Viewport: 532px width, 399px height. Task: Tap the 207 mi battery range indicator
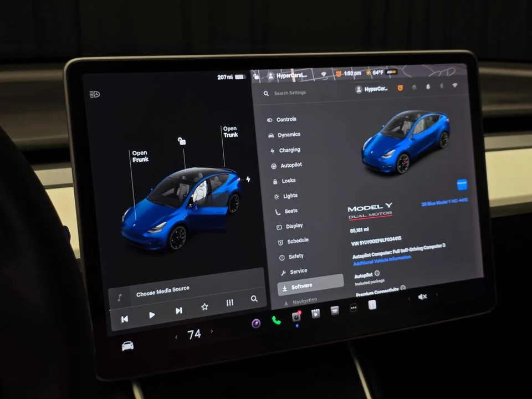[x=231, y=77]
